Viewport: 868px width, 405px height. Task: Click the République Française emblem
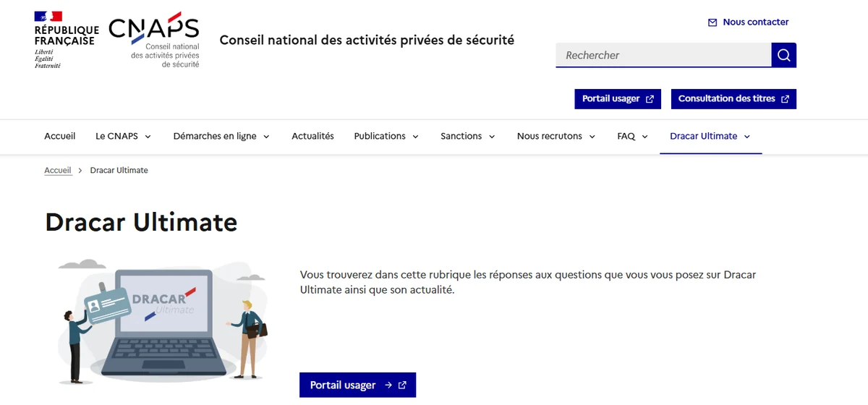67,40
